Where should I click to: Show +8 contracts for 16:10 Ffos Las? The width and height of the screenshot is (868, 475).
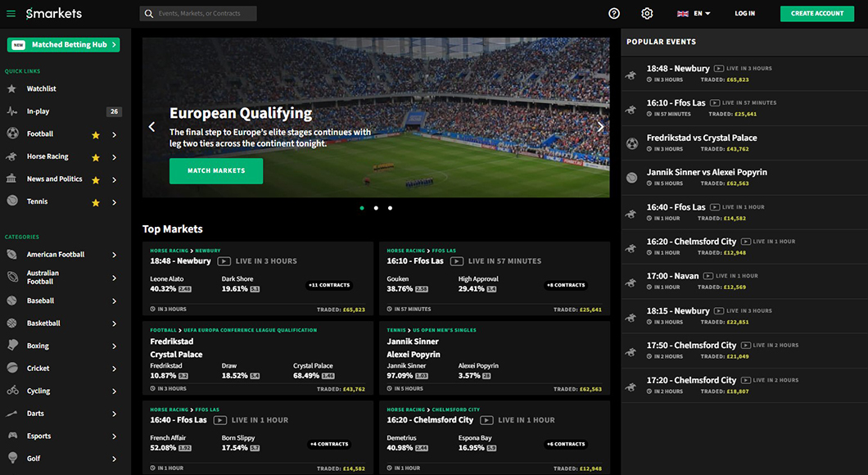(x=566, y=285)
